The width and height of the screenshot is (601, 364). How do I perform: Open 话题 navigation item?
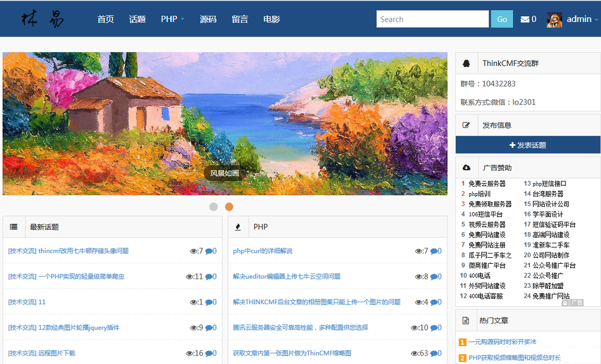click(137, 19)
